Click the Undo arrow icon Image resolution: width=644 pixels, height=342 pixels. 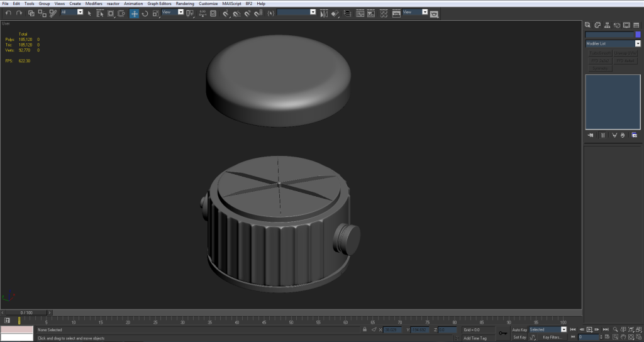pyautogui.click(x=8, y=13)
